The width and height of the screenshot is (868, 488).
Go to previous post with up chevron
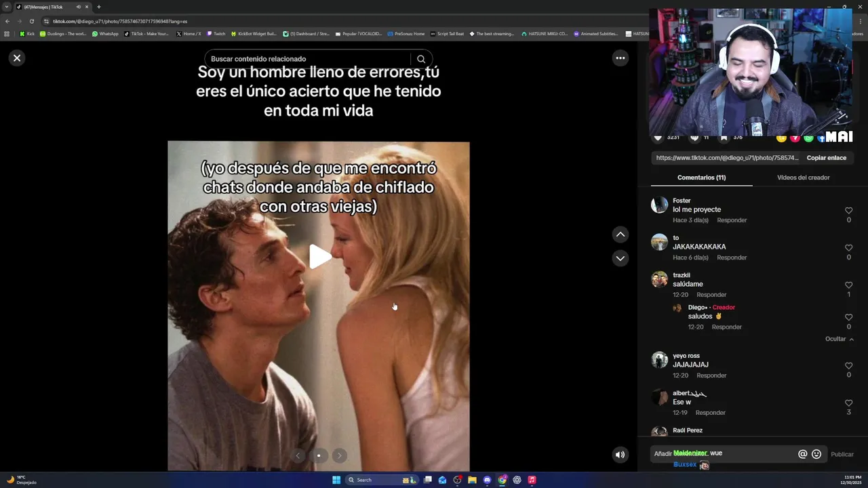[620, 235]
